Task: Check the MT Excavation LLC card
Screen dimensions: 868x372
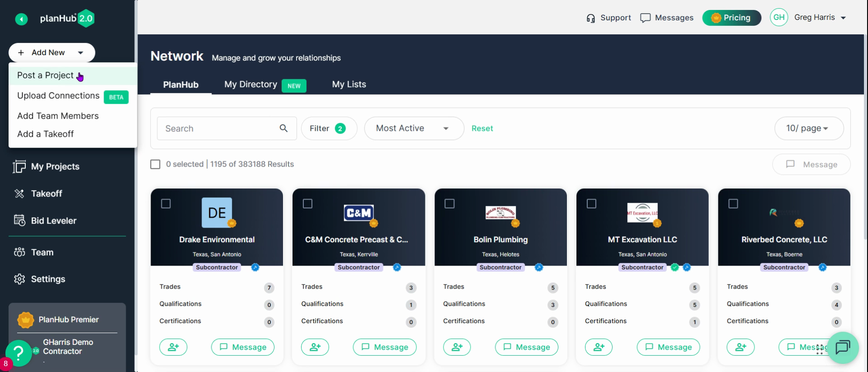Action: [591, 204]
